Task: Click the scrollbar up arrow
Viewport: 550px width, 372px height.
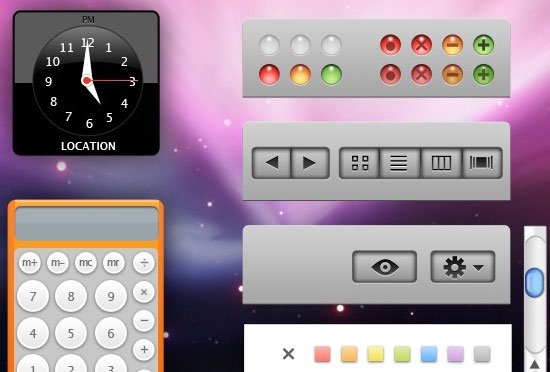Action: (x=535, y=364)
